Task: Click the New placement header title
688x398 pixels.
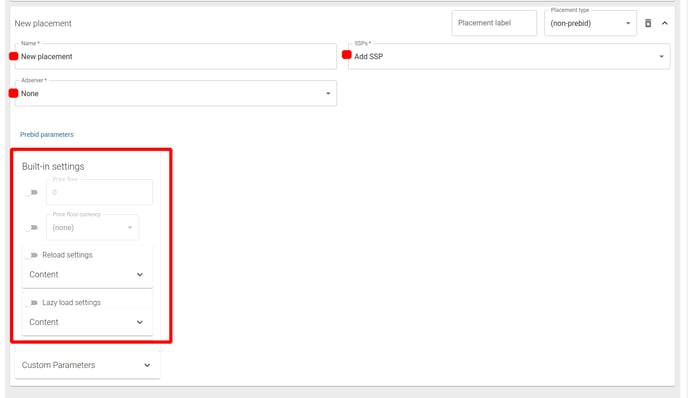Action: pyautogui.click(x=43, y=23)
